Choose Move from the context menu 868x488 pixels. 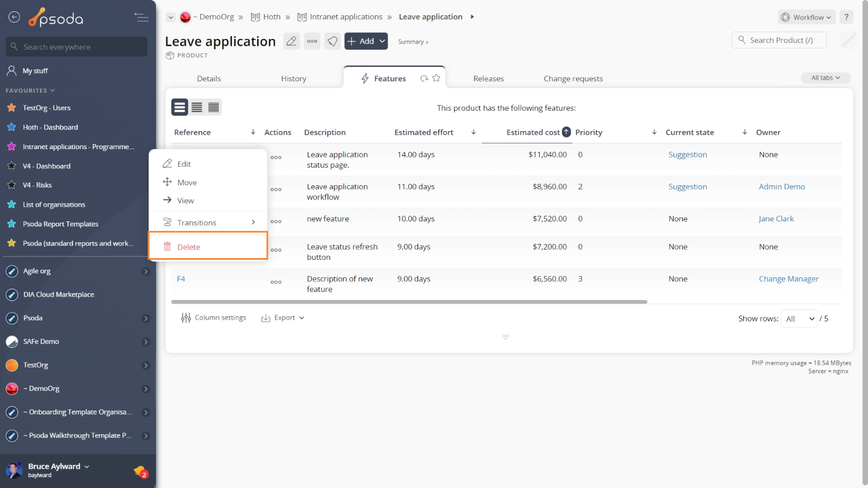click(x=208, y=182)
